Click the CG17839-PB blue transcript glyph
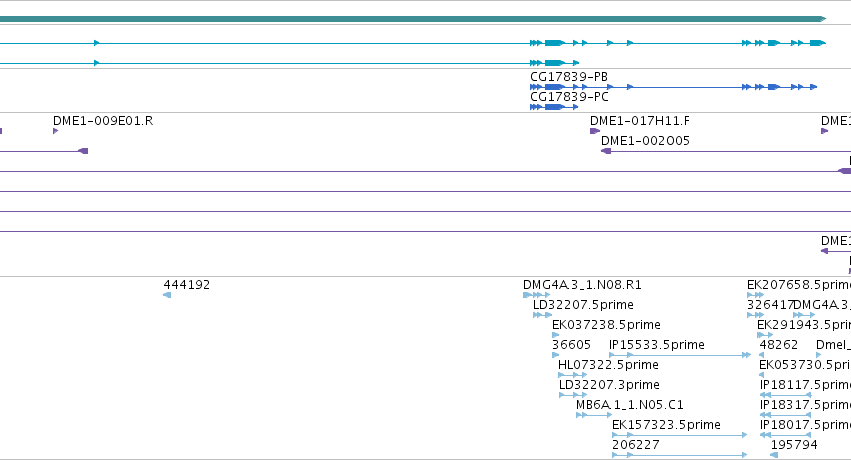 [674, 87]
